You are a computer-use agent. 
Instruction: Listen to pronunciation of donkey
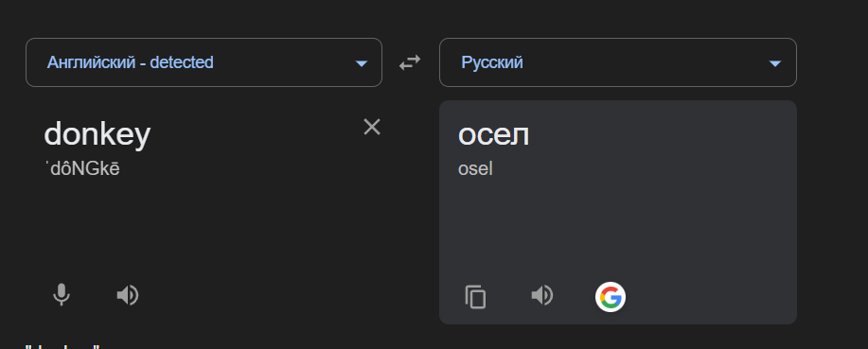pos(128,296)
